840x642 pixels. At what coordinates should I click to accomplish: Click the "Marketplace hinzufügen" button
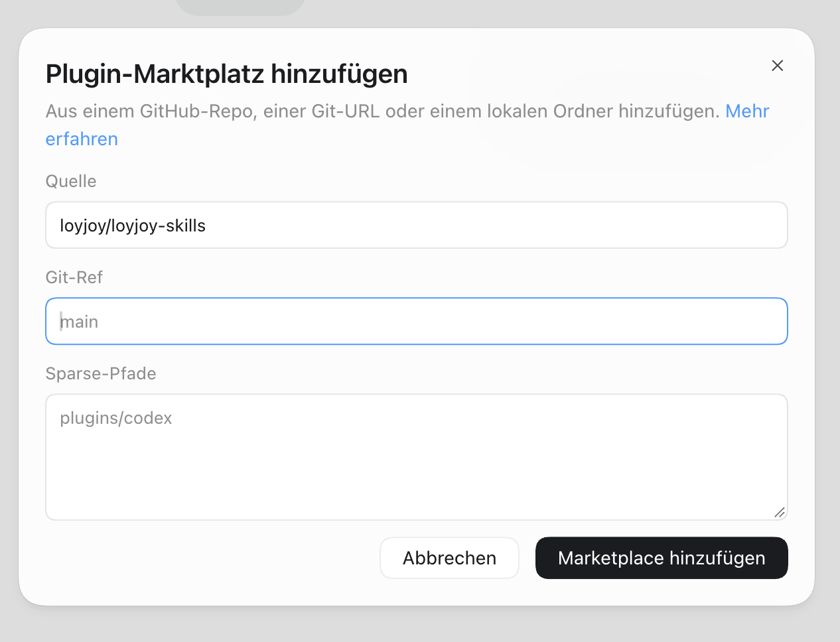point(662,558)
